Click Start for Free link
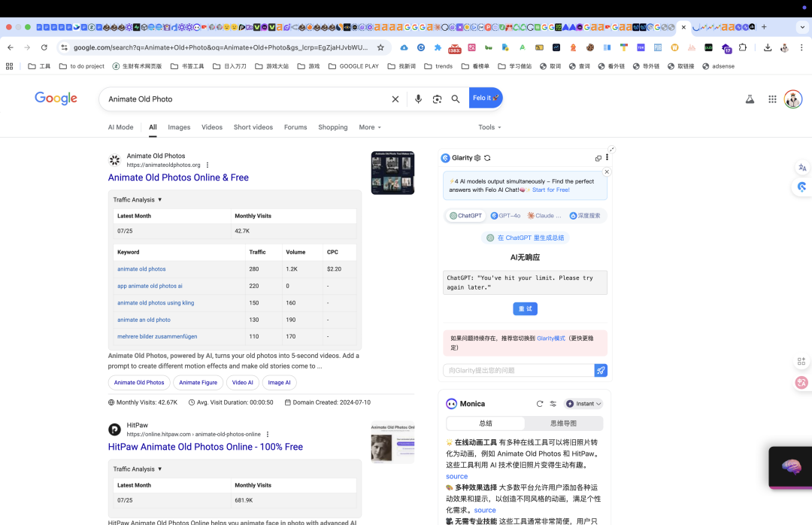Screen dimensions: 812x525 [551, 190]
